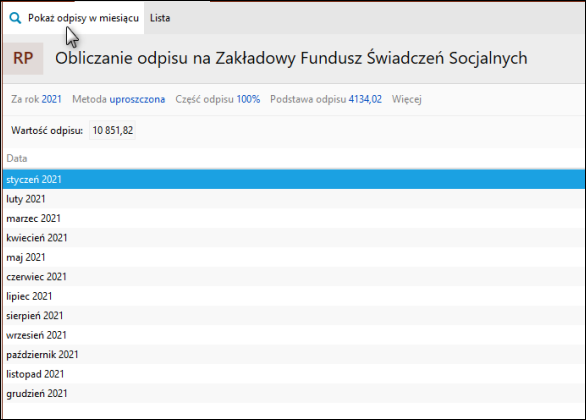The width and height of the screenshot is (586, 420).
Task: Sort by the Data column header
Action: [x=17, y=158]
